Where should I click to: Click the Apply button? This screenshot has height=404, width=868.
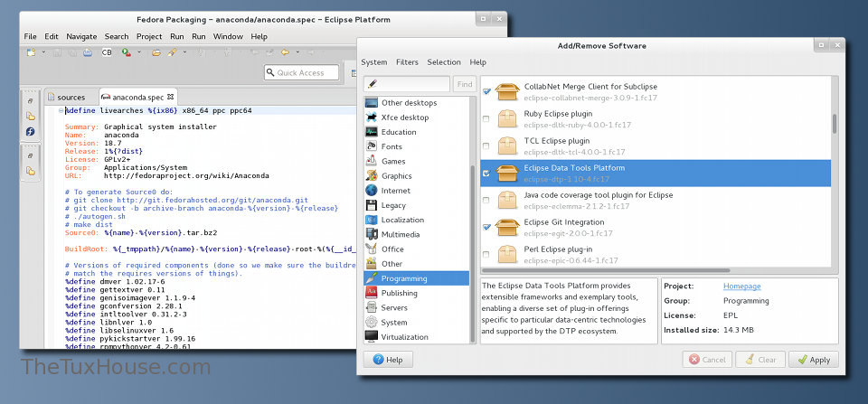[x=813, y=359]
